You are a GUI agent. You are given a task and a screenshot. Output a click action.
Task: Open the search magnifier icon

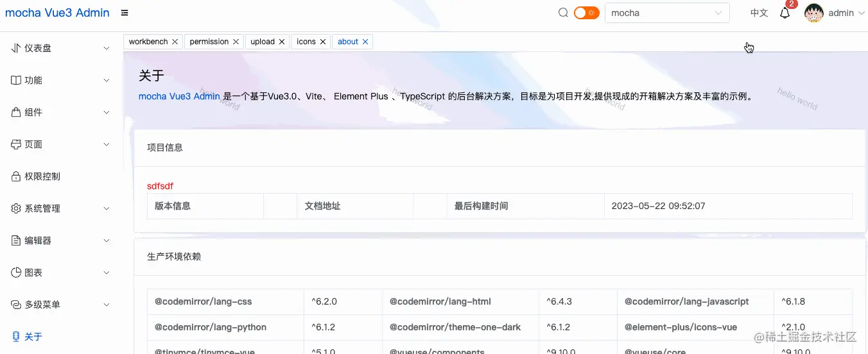pos(563,13)
